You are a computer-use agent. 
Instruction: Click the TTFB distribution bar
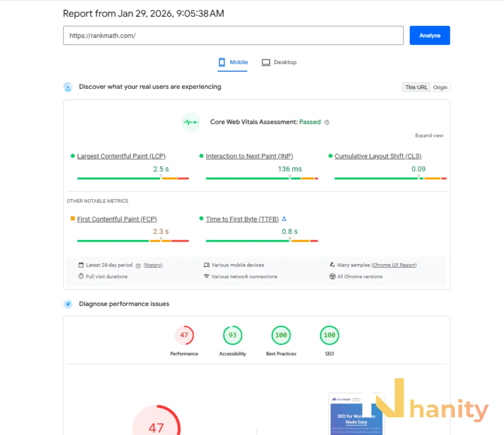click(262, 241)
